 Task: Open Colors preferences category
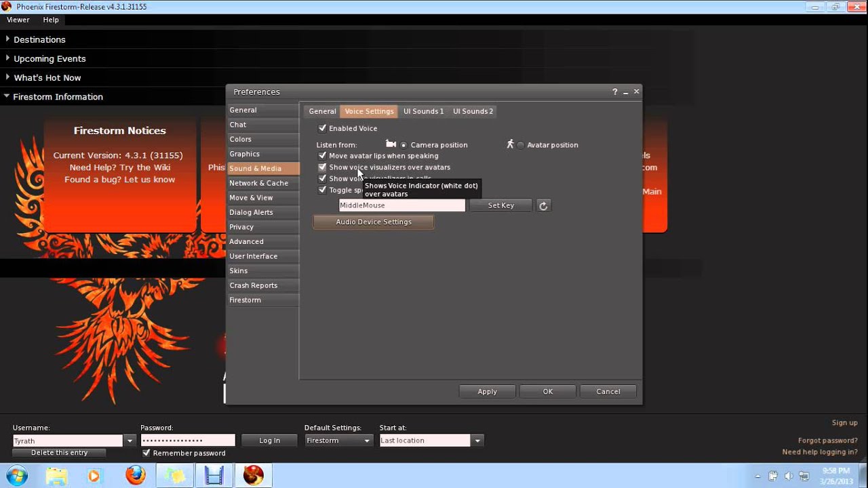point(262,139)
